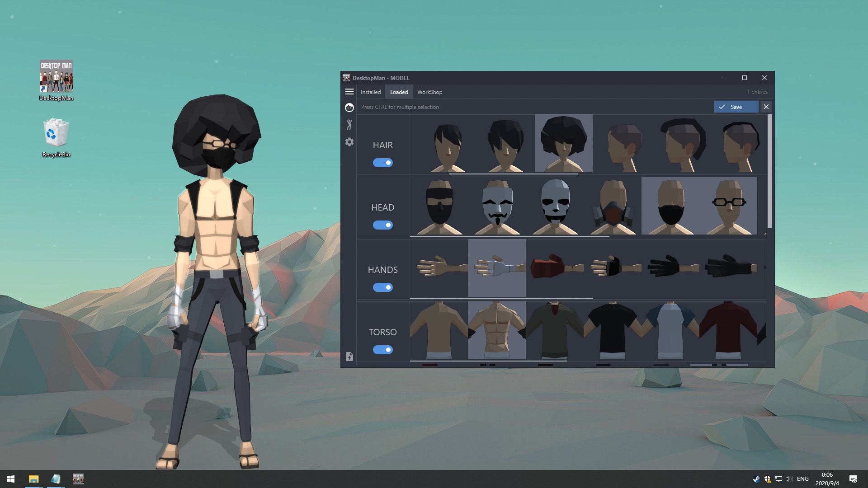Toggle off the TORSO switch

(383, 349)
